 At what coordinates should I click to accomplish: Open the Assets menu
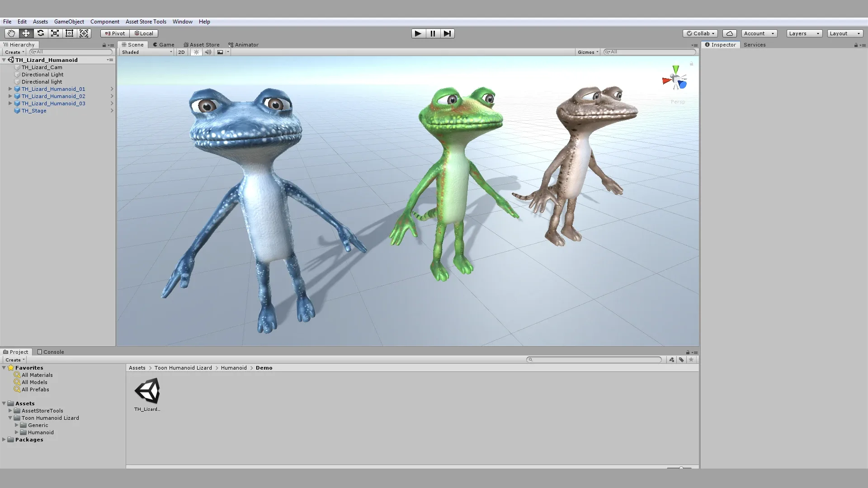pos(40,22)
